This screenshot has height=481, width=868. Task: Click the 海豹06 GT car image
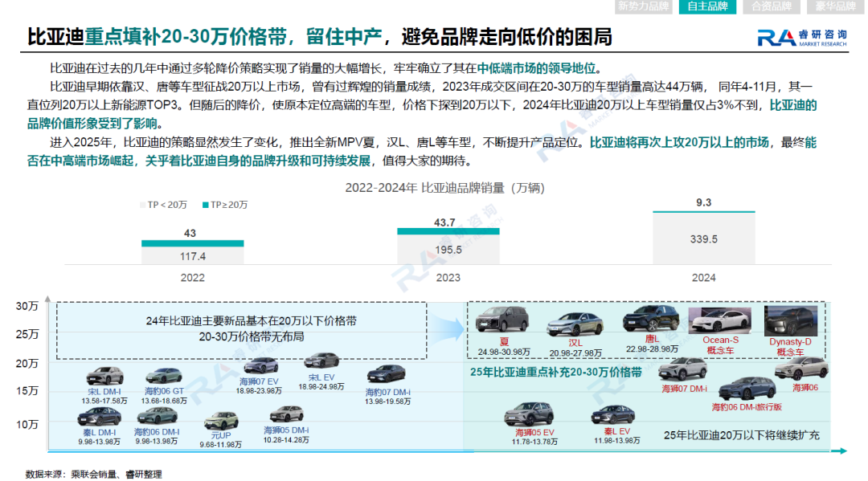coord(164,376)
